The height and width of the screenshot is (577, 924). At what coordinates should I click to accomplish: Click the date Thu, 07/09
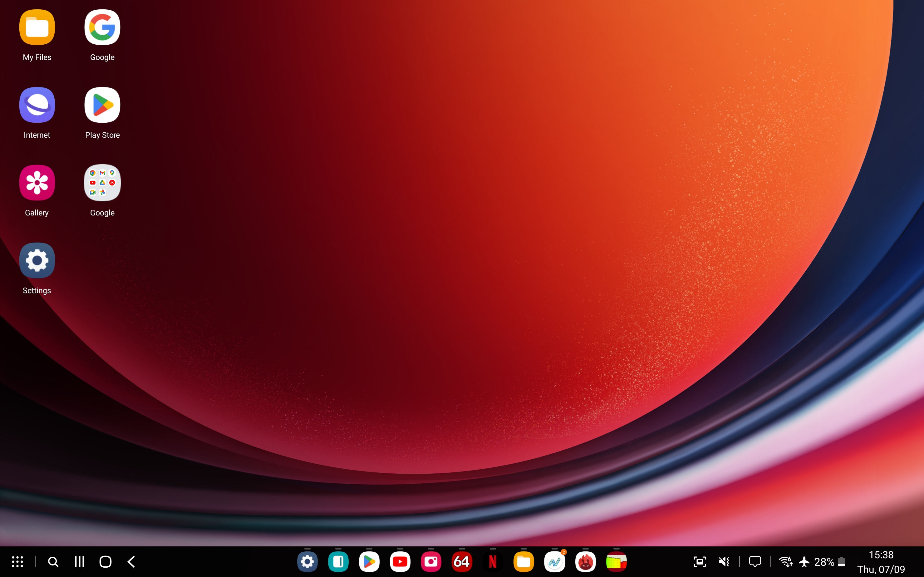coord(881,570)
